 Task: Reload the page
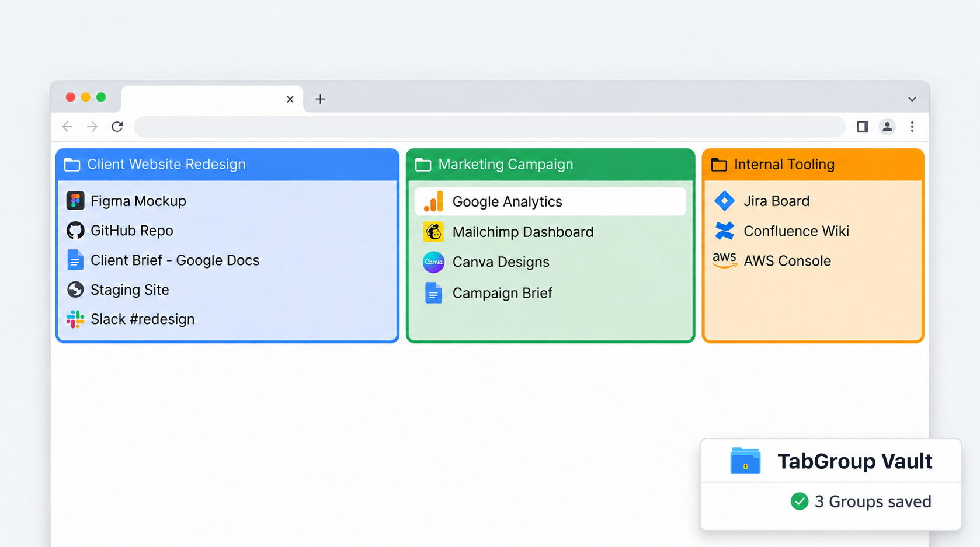point(117,127)
